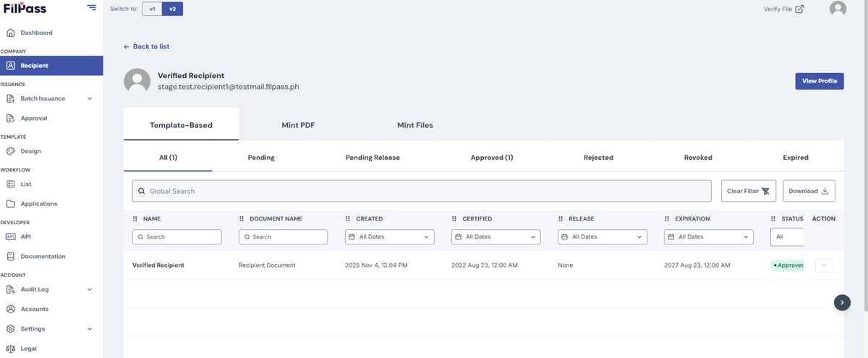868x358 pixels.
Task: Click the View Profile button
Action: tap(820, 81)
